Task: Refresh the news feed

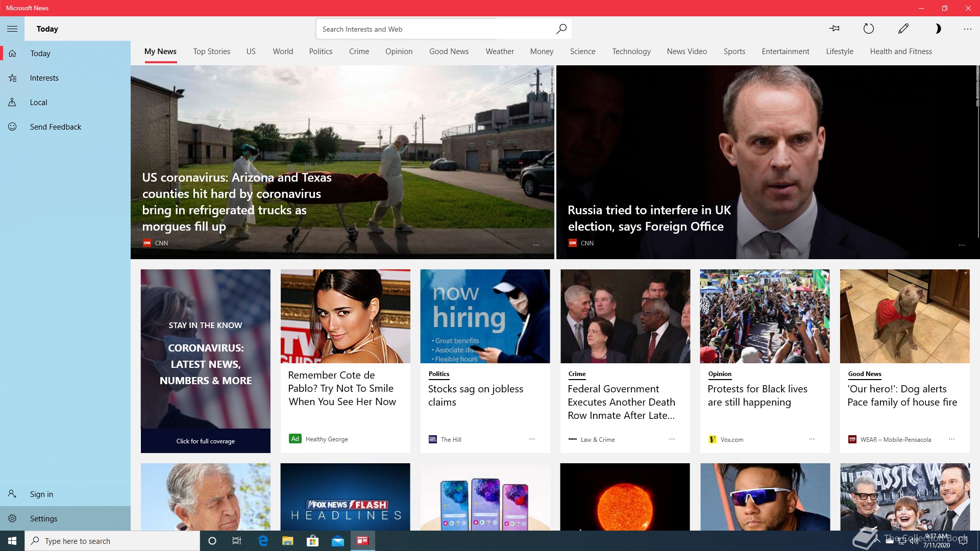Action: [x=868, y=29]
